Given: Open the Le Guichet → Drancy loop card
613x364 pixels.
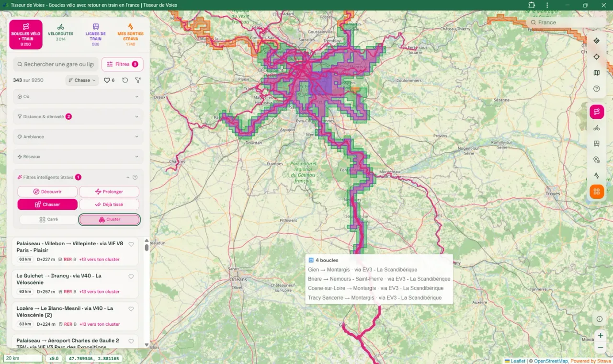Looking at the screenshot, I should (x=75, y=284).
